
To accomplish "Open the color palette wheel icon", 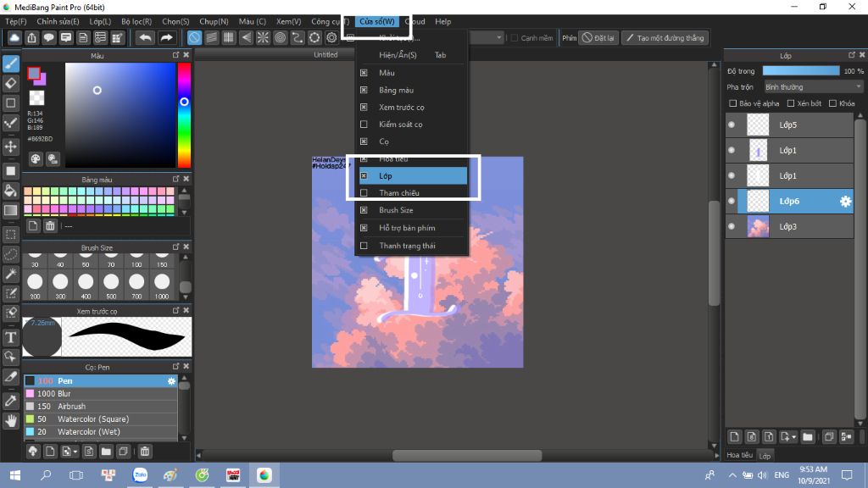I will [x=36, y=159].
